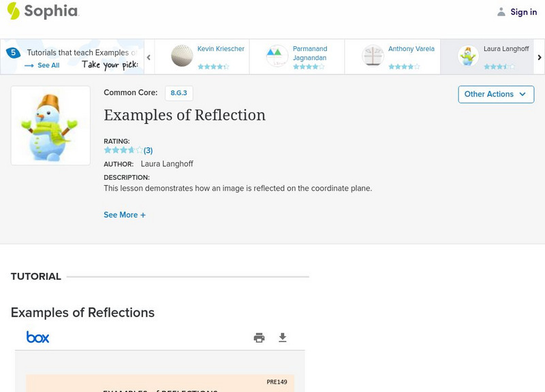The image size is (545, 392).
Task: Click the right carousel chevron
Action: pyautogui.click(x=538, y=58)
